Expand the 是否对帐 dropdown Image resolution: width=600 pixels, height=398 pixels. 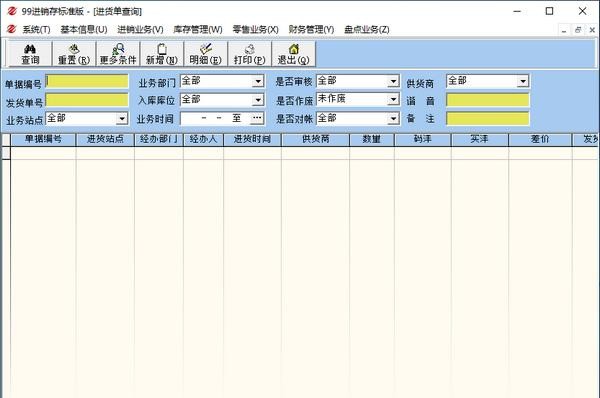click(x=393, y=119)
